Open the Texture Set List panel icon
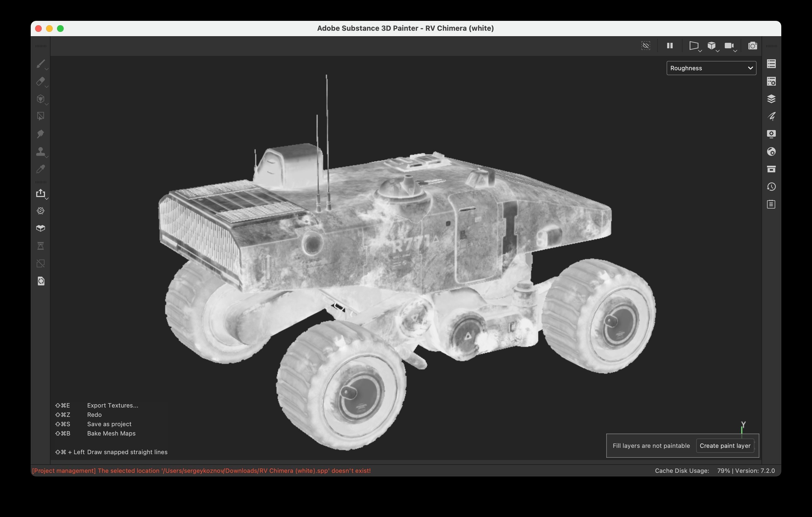This screenshot has height=517, width=812. pyautogui.click(x=771, y=64)
